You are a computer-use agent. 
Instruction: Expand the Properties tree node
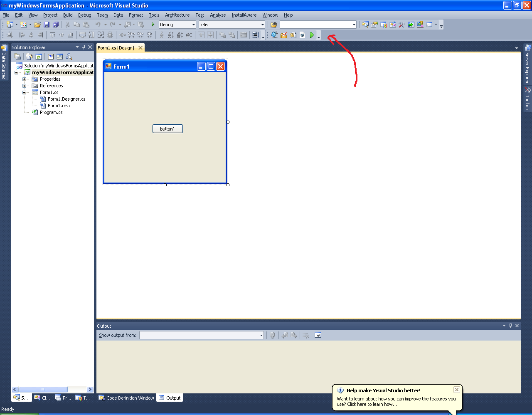24,79
